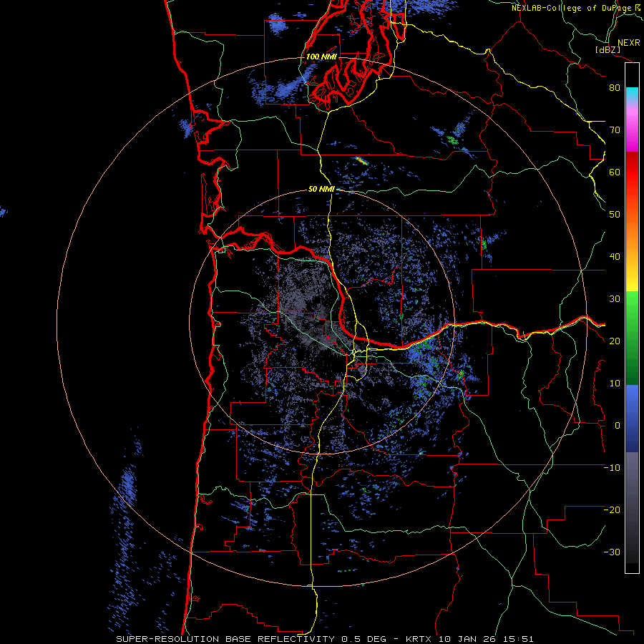Click the [dBZ] units label

pyautogui.click(x=608, y=50)
